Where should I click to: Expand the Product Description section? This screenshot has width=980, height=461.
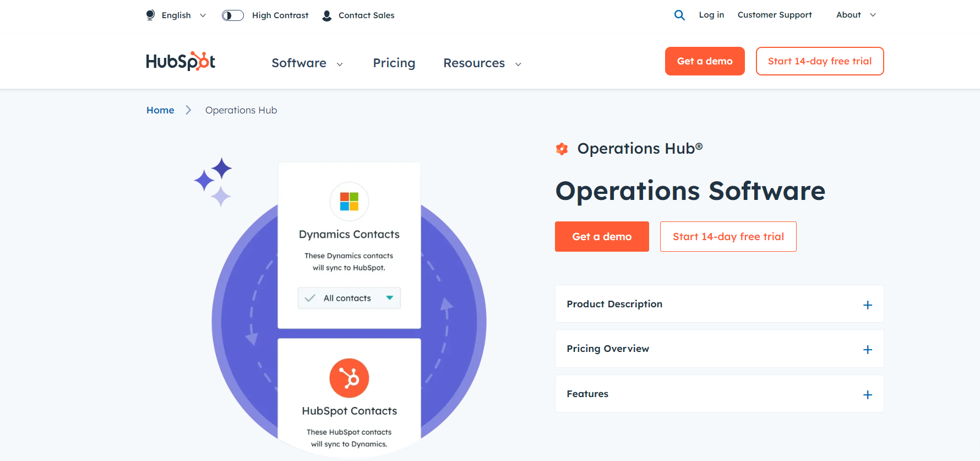click(x=720, y=304)
